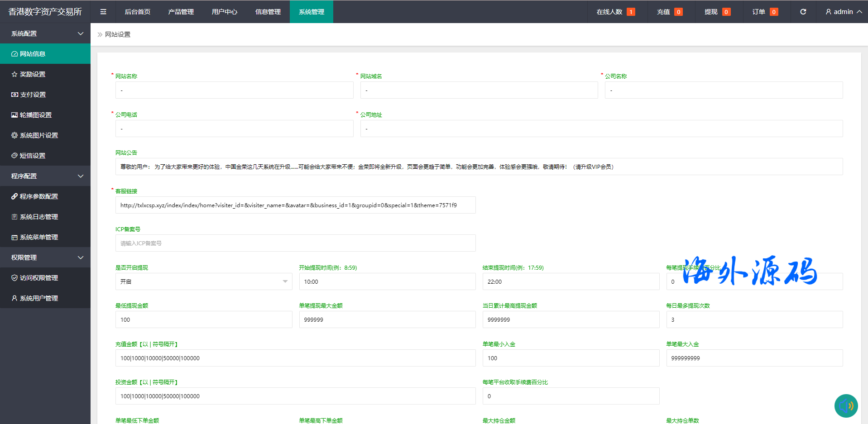Expand the admin user menu
868x424 pixels.
coord(843,12)
